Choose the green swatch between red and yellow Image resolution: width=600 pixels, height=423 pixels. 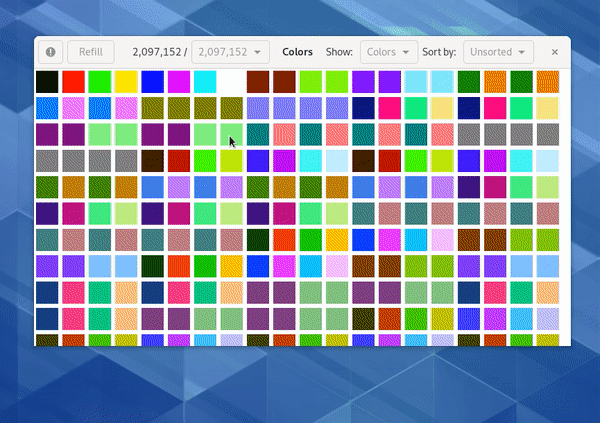100,81
